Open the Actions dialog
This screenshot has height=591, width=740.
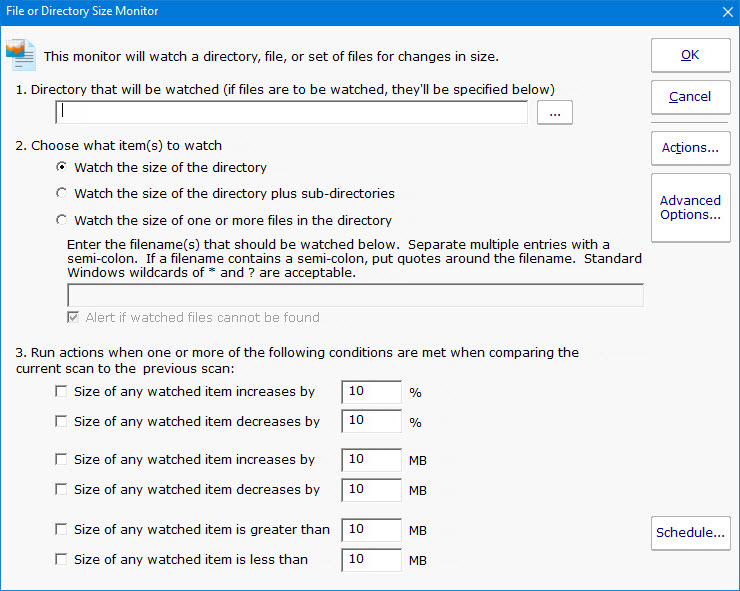[x=690, y=148]
